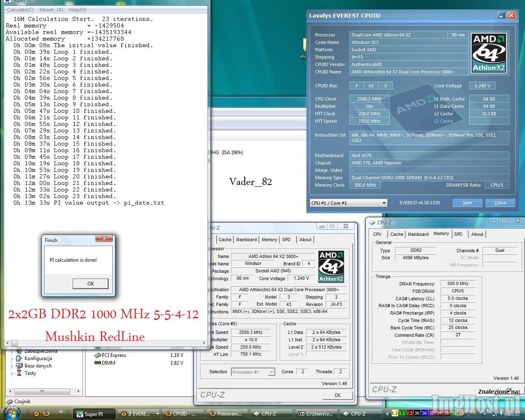The height and width of the screenshot is (420, 525).
Task: Click the green 1.1 tray indicator
Action: click(x=402, y=413)
